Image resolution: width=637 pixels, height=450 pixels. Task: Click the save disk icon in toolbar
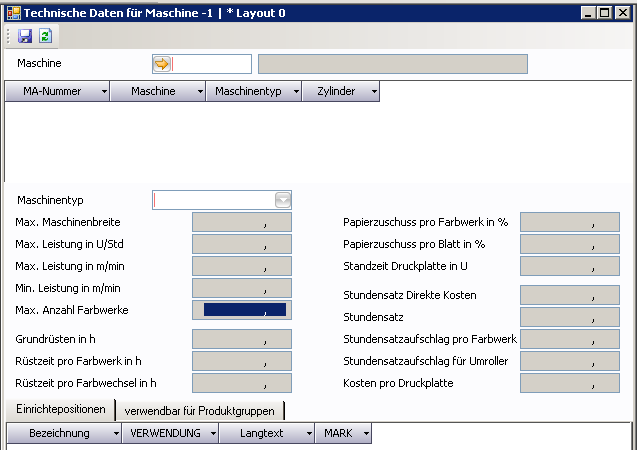25,36
